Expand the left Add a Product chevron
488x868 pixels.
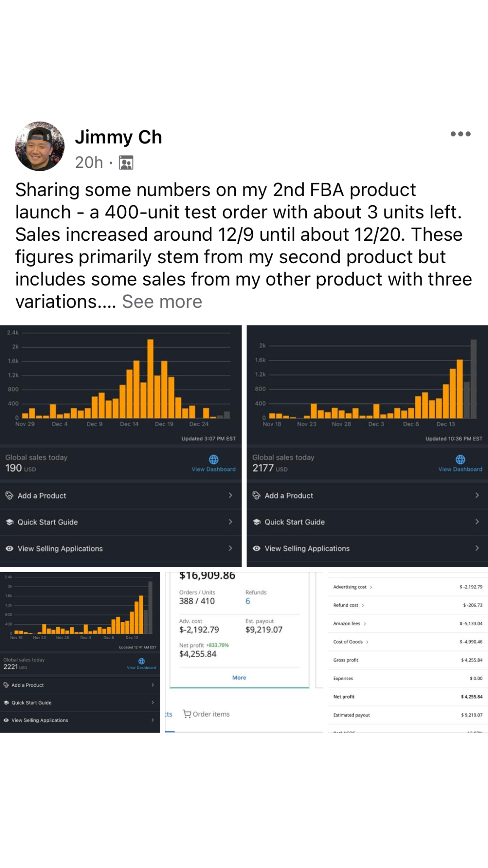click(230, 495)
